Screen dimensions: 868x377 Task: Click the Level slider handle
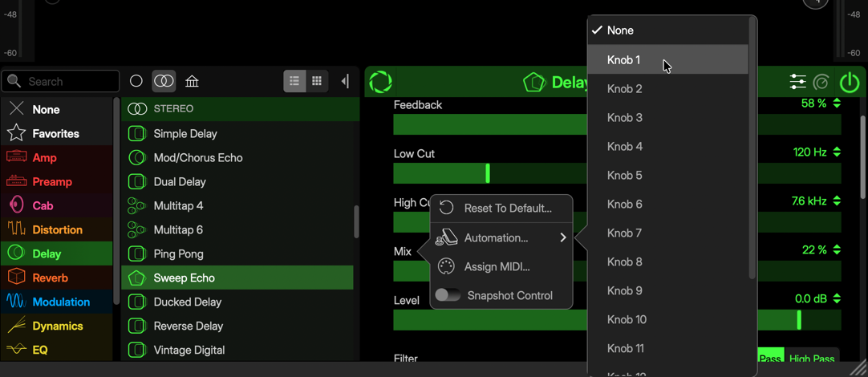[x=799, y=320]
